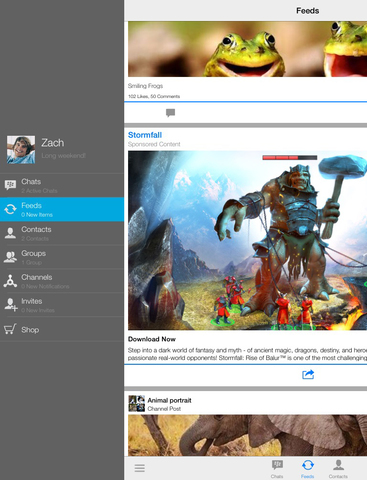Click the Invites add-person icon in sidebar
Screen dimensions: 367x480
tap(11, 305)
